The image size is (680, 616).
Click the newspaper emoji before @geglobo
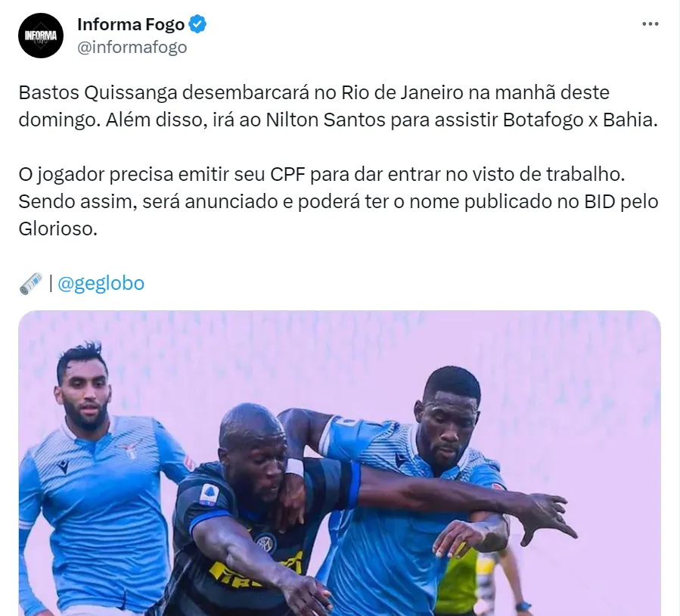pos(31,284)
